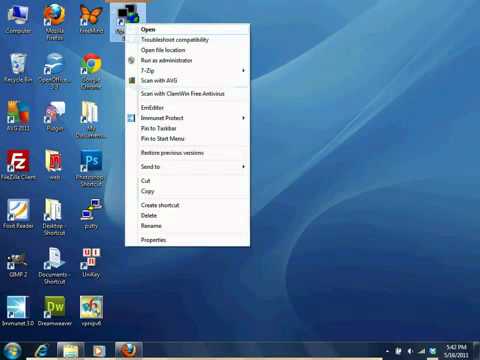Choose Scan with ClamWin Free Antivirus
Viewport: 480px width, 360px height.
(187, 94)
